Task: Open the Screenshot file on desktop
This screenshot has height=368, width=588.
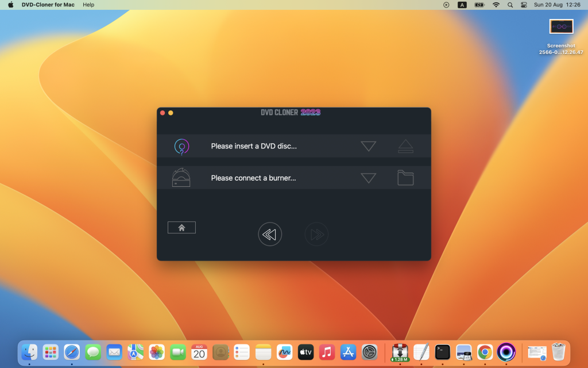Action: [x=561, y=37]
